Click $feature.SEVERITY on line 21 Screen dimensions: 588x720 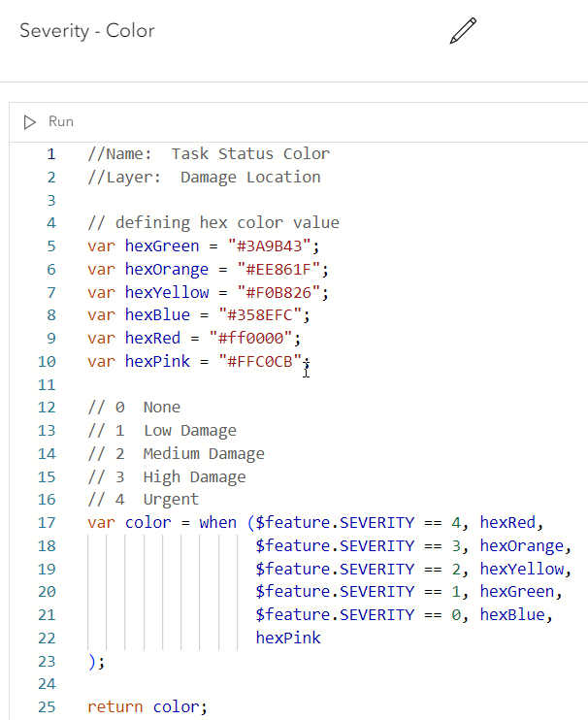click(335, 615)
